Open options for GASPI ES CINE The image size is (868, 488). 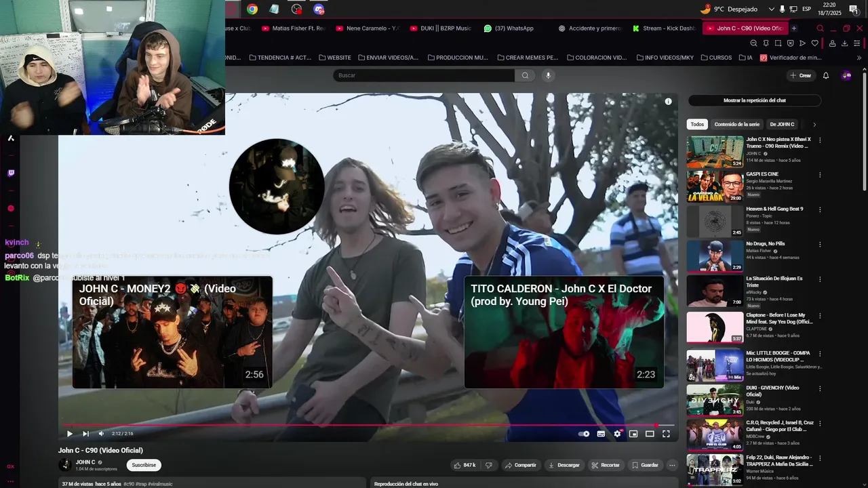pyautogui.click(x=820, y=175)
